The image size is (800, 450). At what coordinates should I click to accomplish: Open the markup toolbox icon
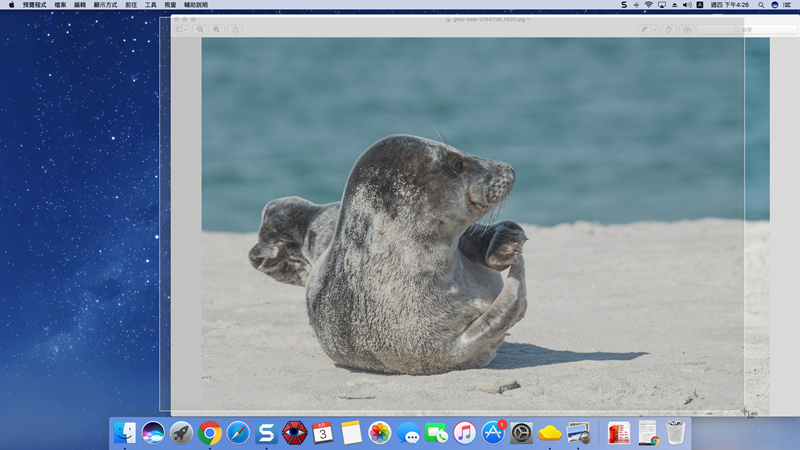[686, 29]
